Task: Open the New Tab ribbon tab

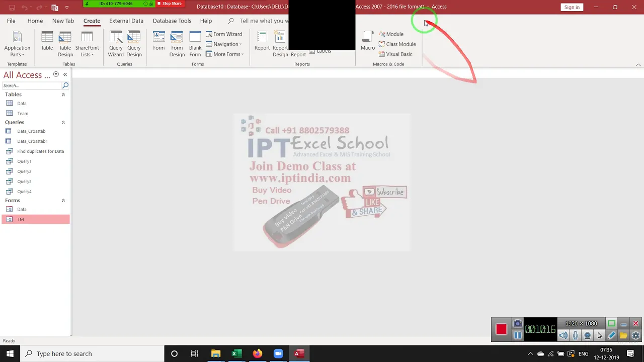Action: 63,21
